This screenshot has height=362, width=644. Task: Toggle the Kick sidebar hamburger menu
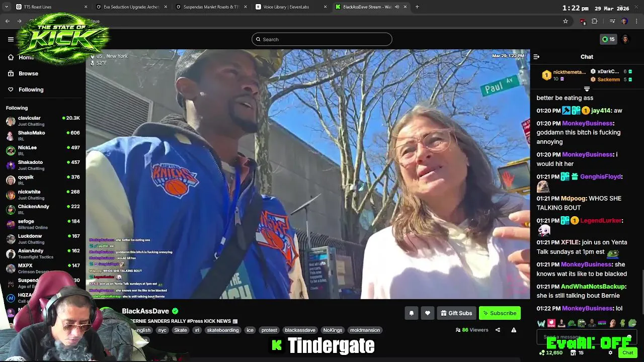[x=11, y=39]
